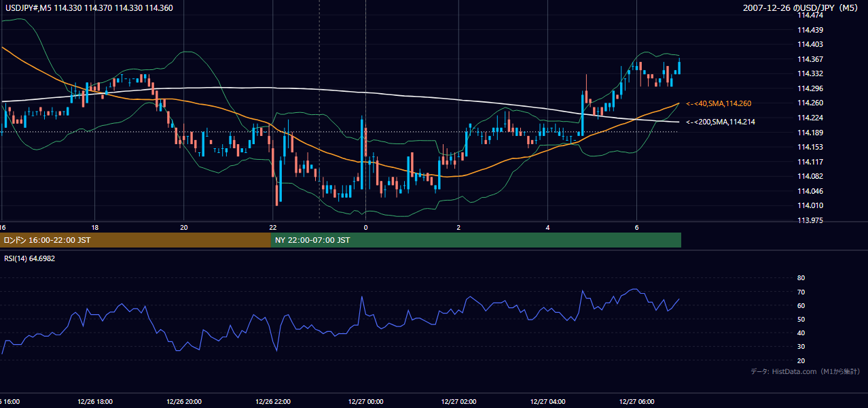Click the 12/26 20:00 date label
The height and width of the screenshot is (408, 868).
click(x=183, y=402)
